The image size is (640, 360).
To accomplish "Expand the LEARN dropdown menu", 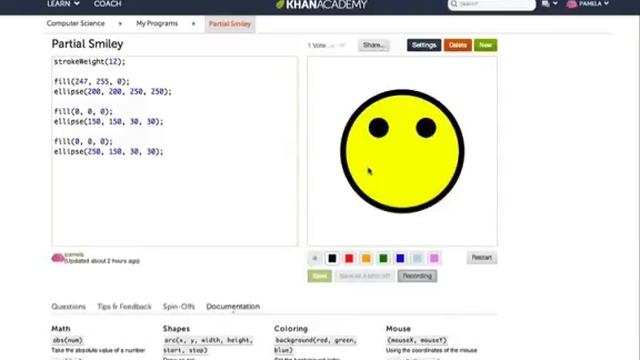I will pos(63,4).
